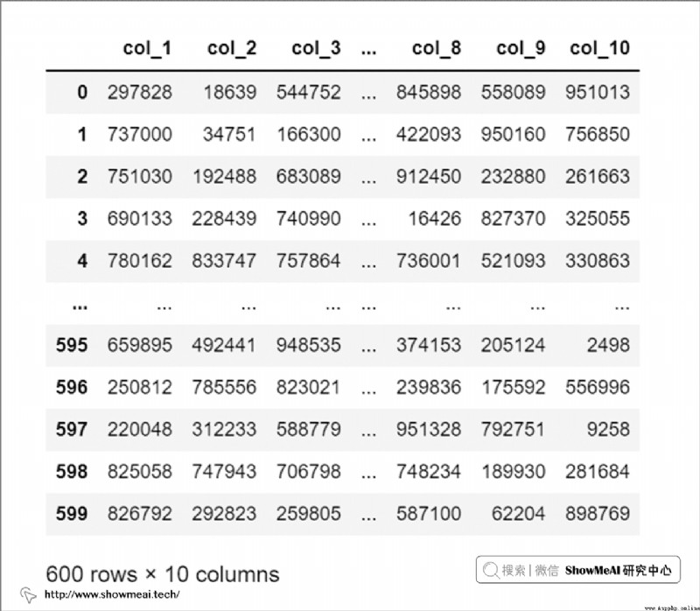Select cell value 297828
Image resolution: width=700 pixels, height=611 pixels.
[x=140, y=93]
